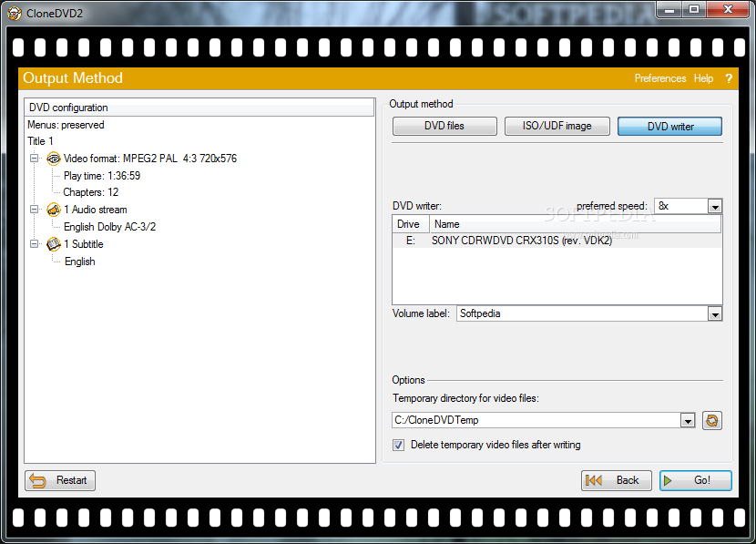Collapse the Video format tree node

(35, 159)
